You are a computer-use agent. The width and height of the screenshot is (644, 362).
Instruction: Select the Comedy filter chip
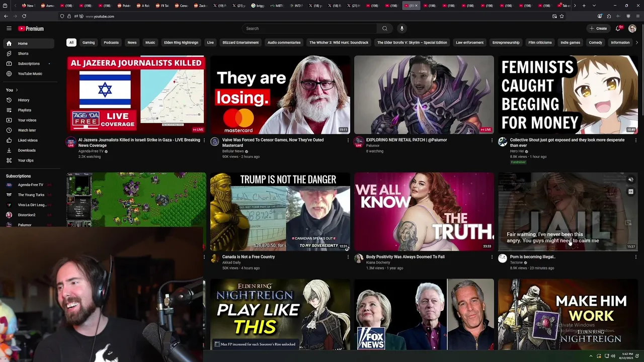click(595, 43)
